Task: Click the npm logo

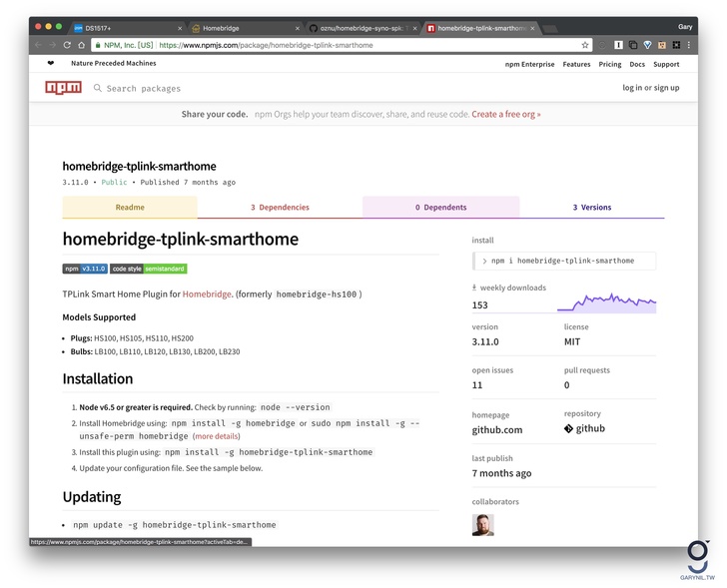Action: point(64,87)
